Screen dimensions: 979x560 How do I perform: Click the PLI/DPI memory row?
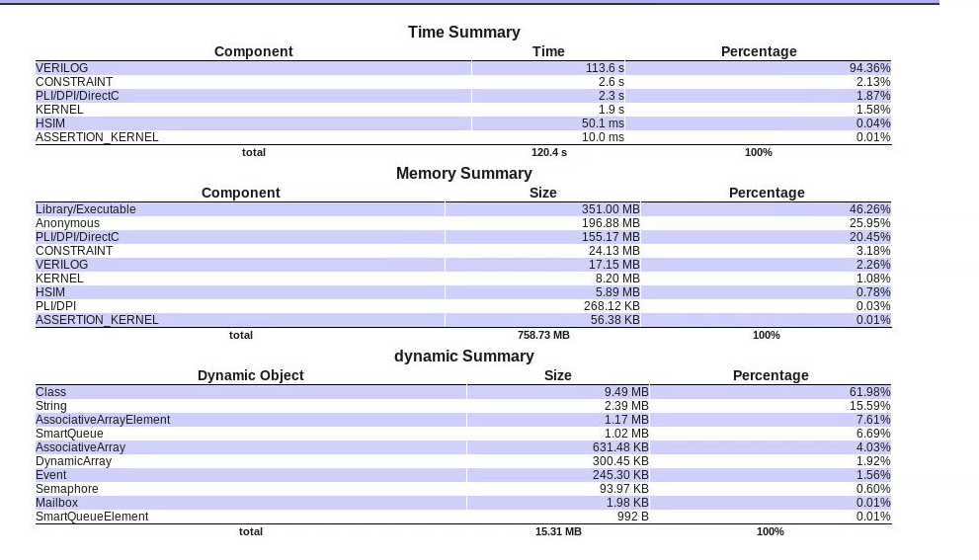463,306
